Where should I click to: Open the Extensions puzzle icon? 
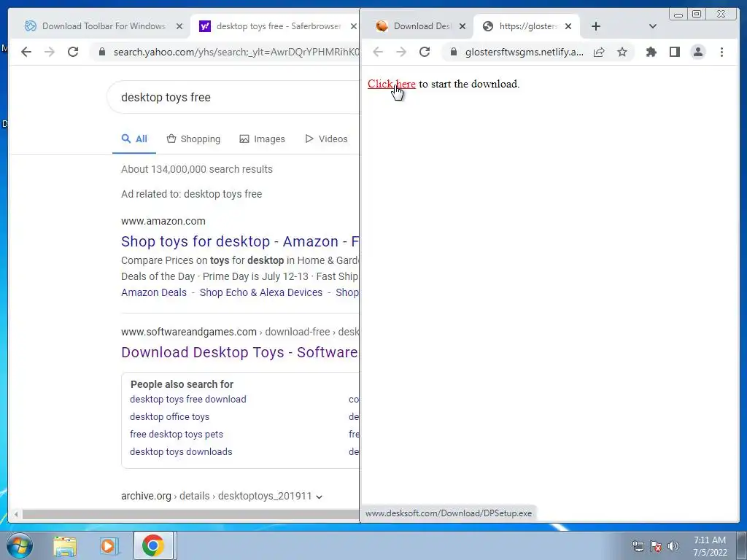click(x=651, y=52)
